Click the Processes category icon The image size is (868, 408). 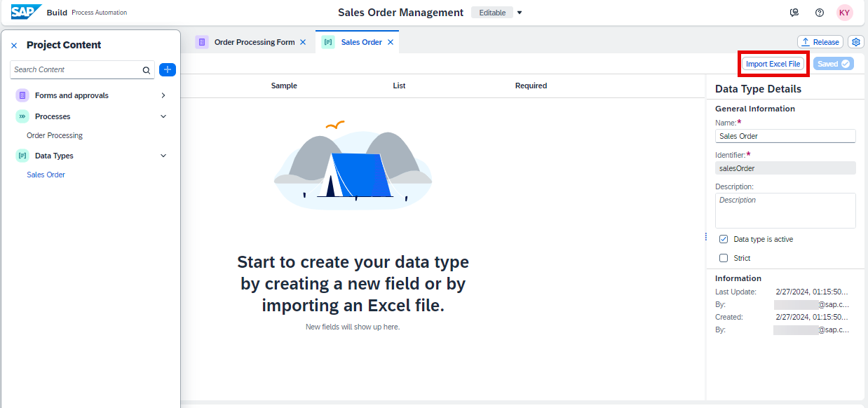point(22,116)
